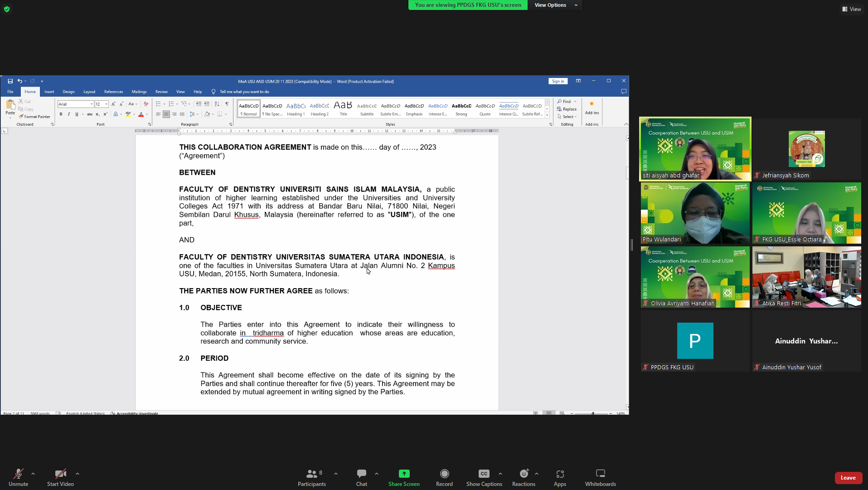Image resolution: width=868 pixels, height=490 pixels.
Task: Open the File tab in Word
Action: (x=10, y=92)
